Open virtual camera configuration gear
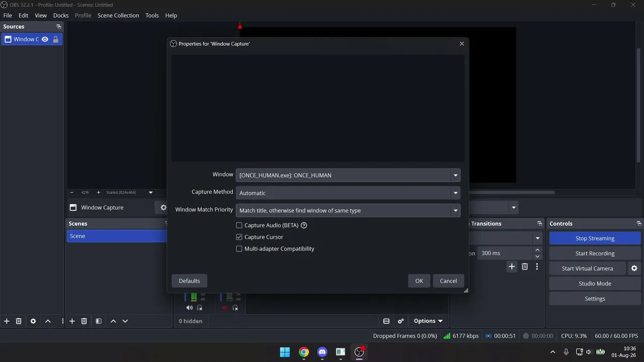The width and height of the screenshot is (644, 362). point(634,268)
